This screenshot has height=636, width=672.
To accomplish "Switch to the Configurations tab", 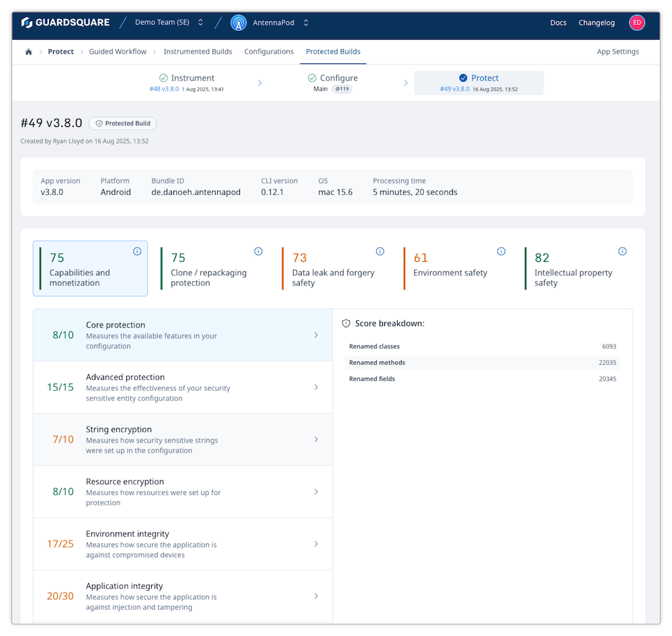I will coord(269,51).
